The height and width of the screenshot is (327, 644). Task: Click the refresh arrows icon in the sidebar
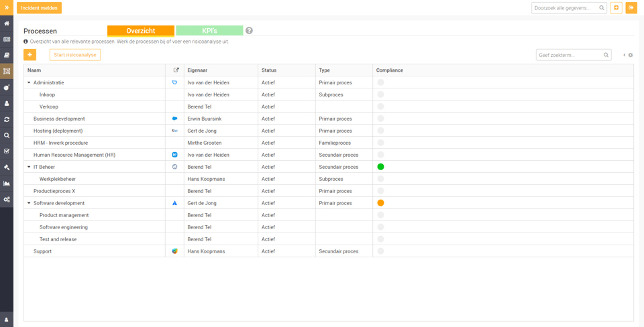[x=7, y=119]
